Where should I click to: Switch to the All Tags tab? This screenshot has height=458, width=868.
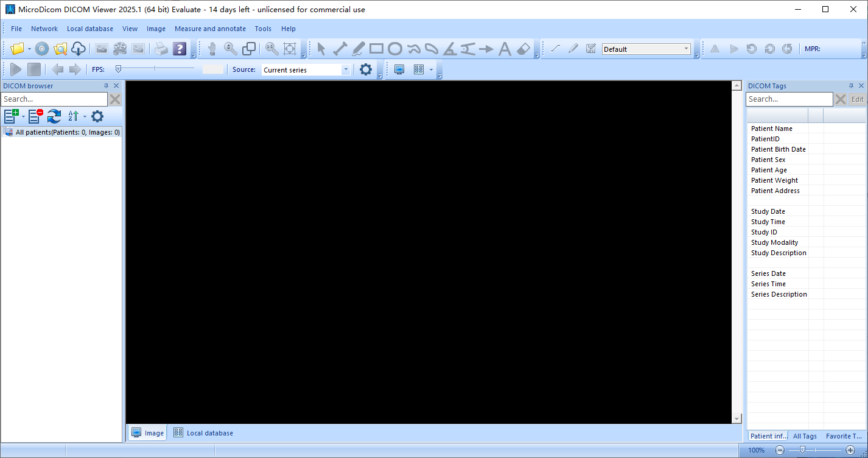[x=805, y=436]
